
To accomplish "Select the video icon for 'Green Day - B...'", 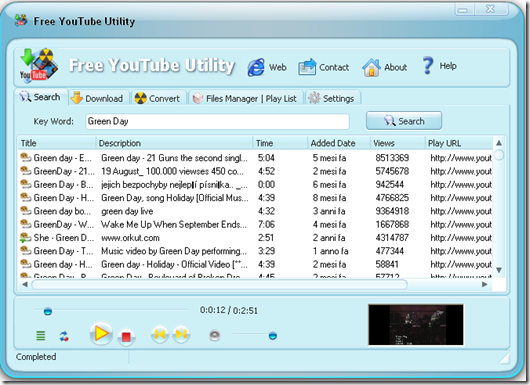I will (x=26, y=184).
